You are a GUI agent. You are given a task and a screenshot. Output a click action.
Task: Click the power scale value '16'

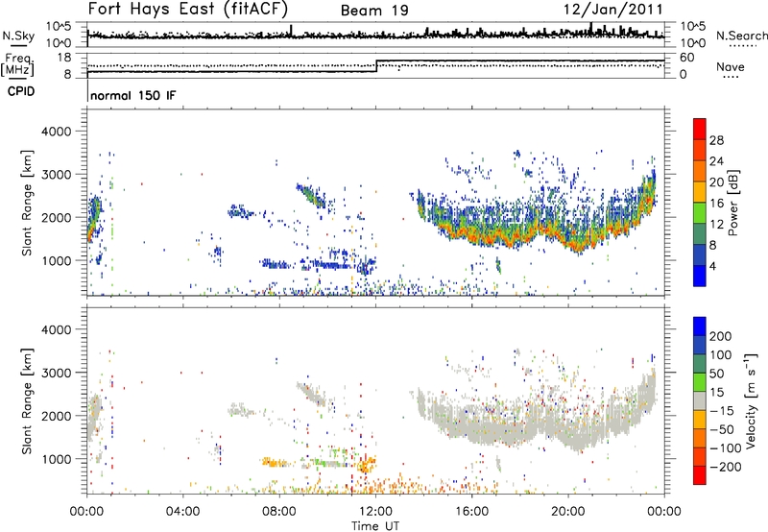[x=716, y=204]
